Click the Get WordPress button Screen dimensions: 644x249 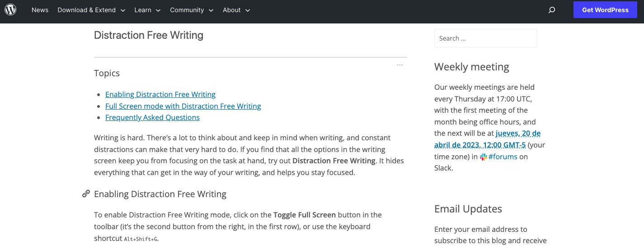click(x=605, y=10)
